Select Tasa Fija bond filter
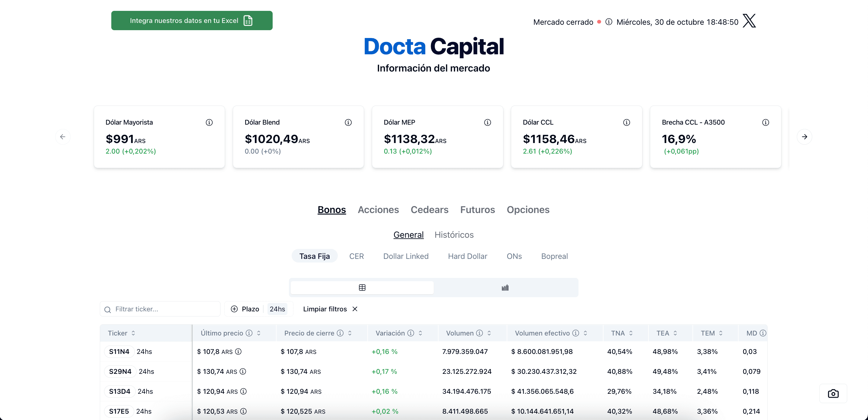 pos(314,256)
